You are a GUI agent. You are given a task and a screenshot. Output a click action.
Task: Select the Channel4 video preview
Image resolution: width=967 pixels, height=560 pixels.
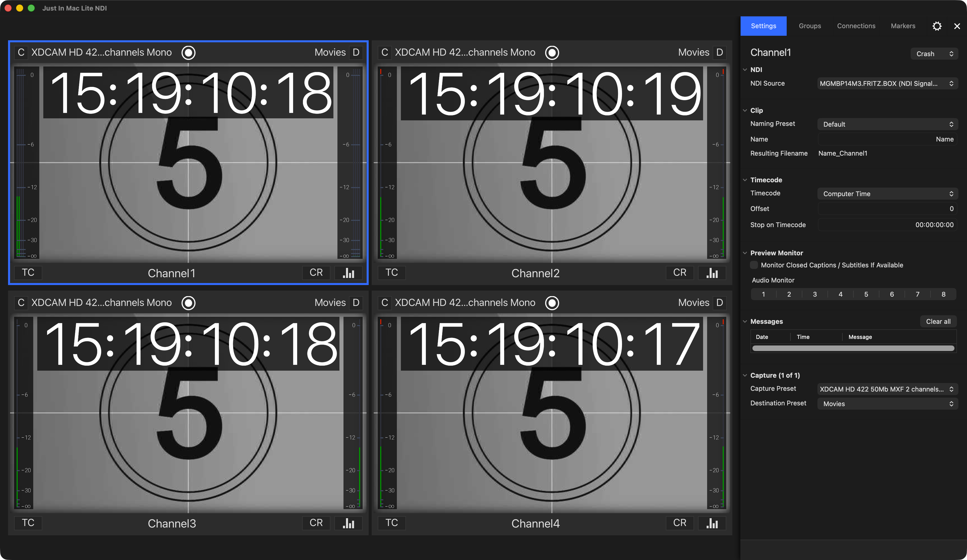click(552, 413)
